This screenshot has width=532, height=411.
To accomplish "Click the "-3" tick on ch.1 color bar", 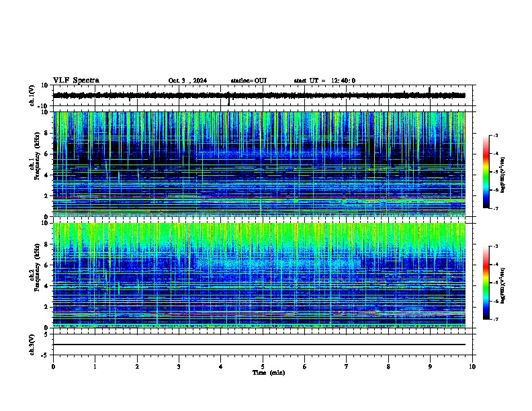I will 495,136.
